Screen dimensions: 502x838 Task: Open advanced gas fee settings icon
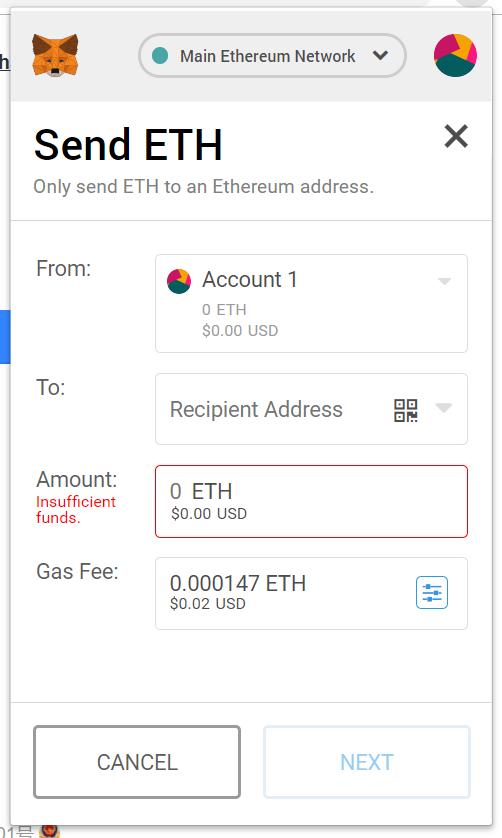pos(432,593)
